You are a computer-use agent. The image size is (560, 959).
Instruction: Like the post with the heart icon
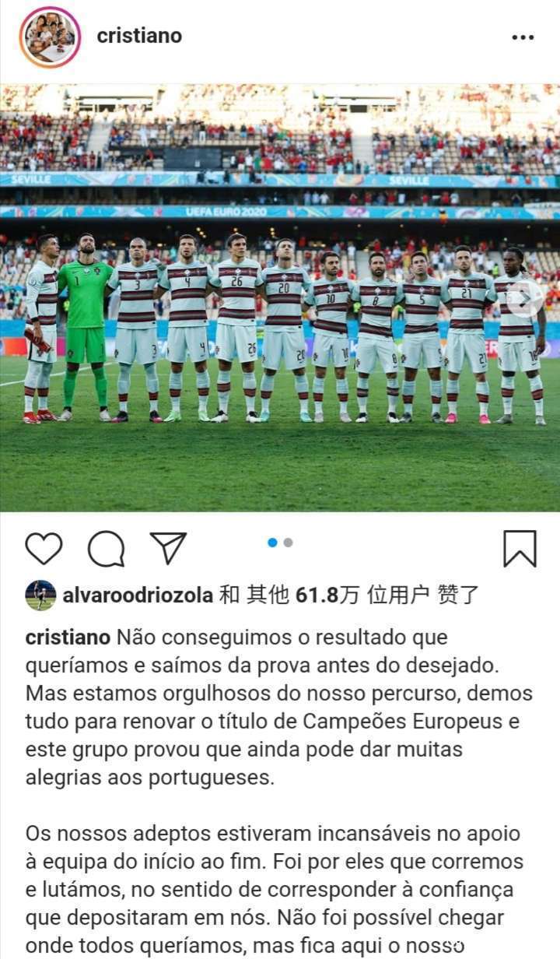[x=44, y=549]
